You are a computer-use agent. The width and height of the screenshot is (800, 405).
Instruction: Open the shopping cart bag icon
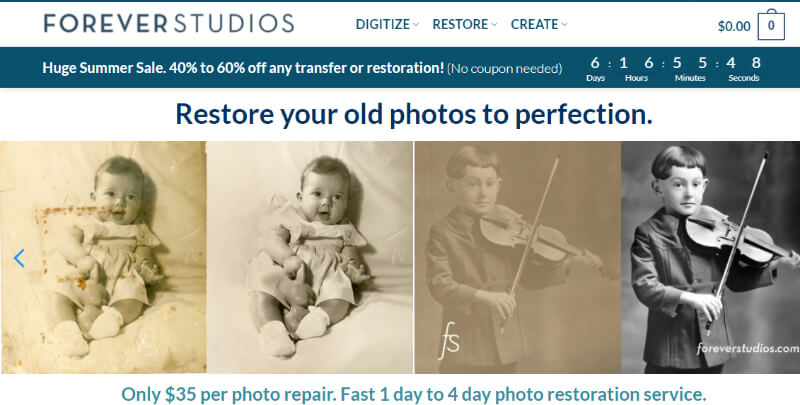click(x=771, y=25)
